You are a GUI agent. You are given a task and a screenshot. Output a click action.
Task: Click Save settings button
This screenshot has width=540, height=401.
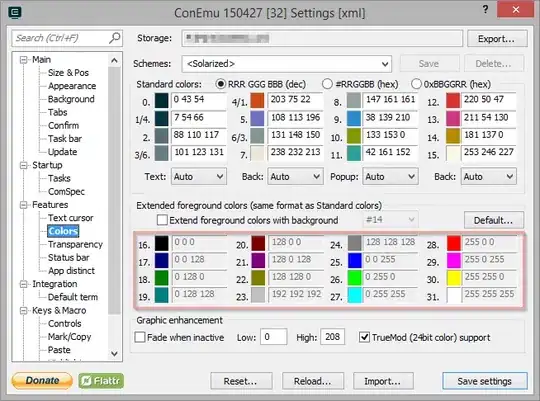[485, 381]
